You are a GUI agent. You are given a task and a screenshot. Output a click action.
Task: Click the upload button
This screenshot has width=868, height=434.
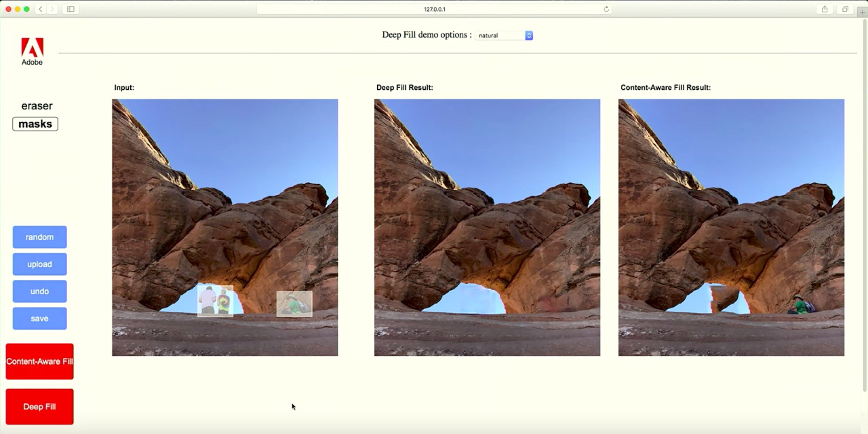pyautogui.click(x=40, y=264)
